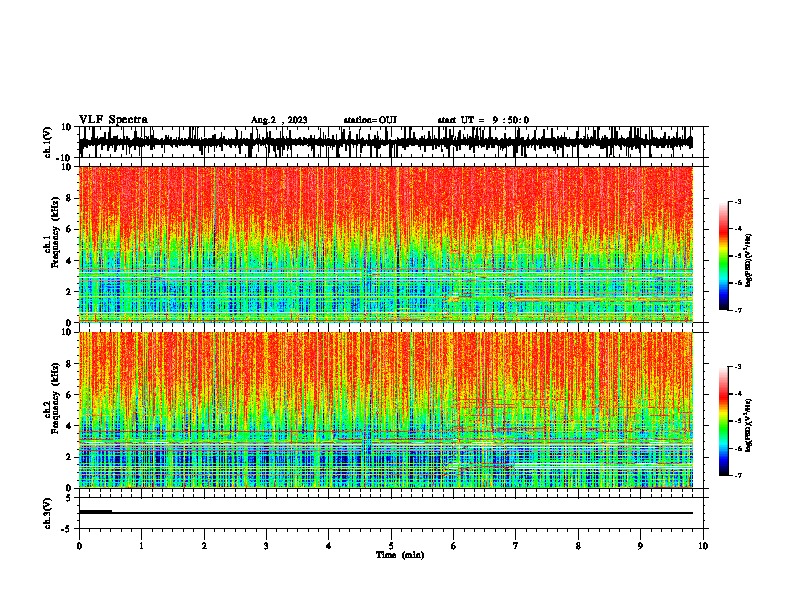Click the "2" tick on the time axis

click(204, 546)
